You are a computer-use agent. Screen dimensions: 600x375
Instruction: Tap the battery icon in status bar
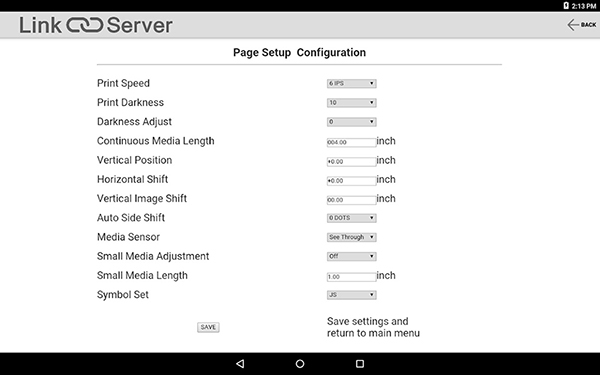click(x=566, y=5)
